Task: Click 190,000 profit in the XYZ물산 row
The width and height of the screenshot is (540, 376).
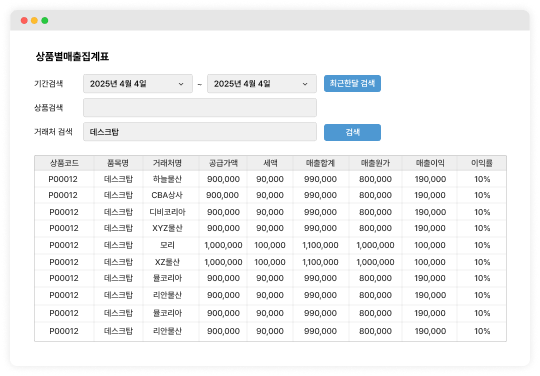Action: pyautogui.click(x=430, y=228)
